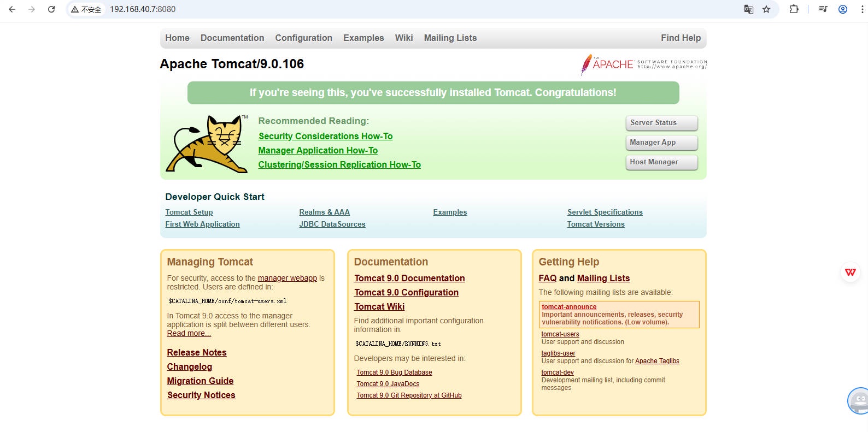Click Find Help in the nav bar
This screenshot has height=432, width=868.
(681, 38)
